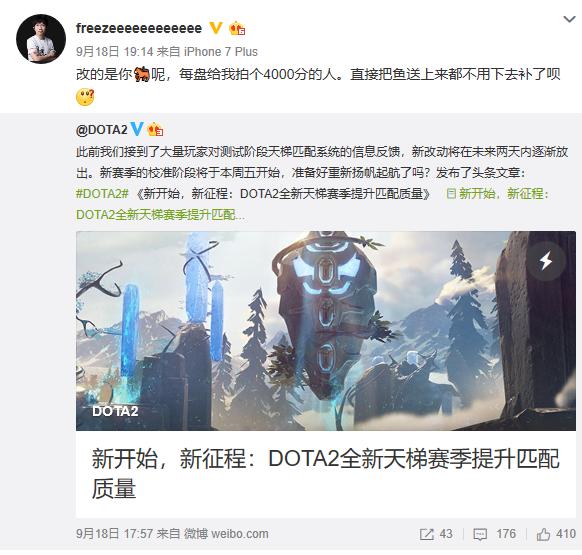Click the confused face emoji
Viewport: 582px width, 555px height.
point(85,97)
